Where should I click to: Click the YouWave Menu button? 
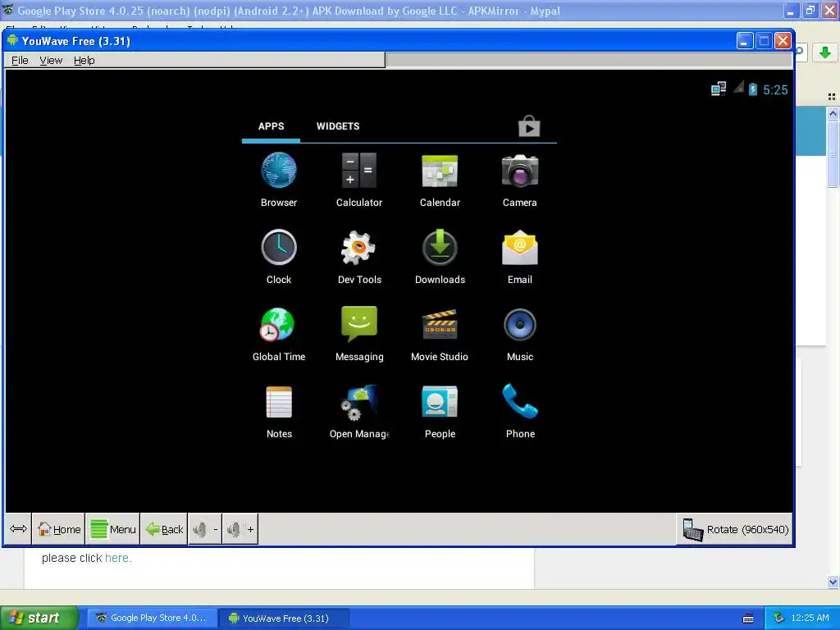point(112,529)
